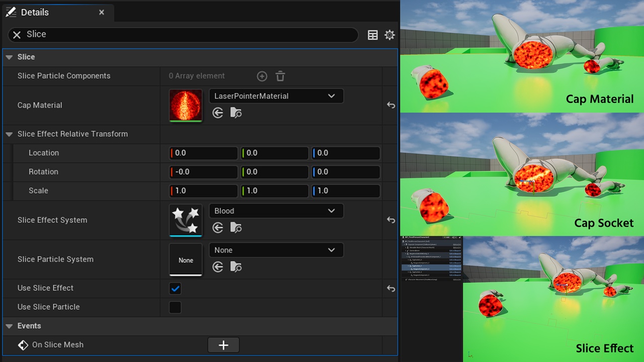Screen dimensions: 644x362
Task: Click the Cap Material thumbnail swatch
Action: pos(186,105)
